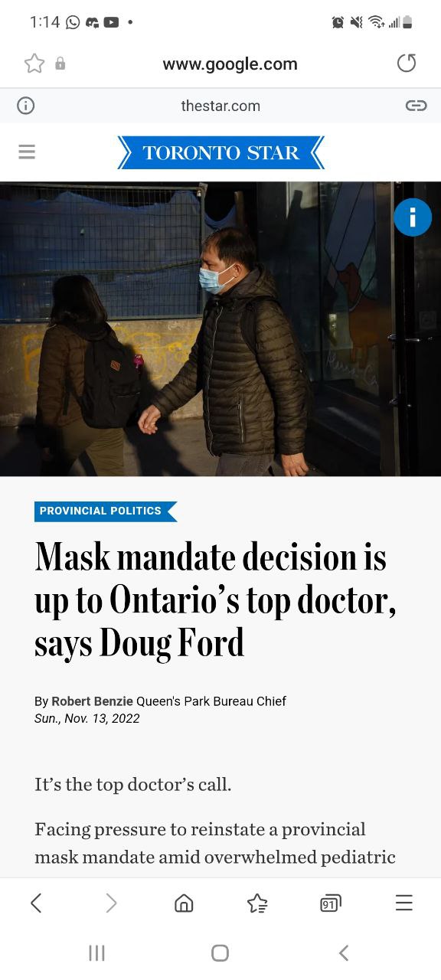Open the Toronto Star hamburger menu
Screen dimensions: 441x980
point(27,152)
